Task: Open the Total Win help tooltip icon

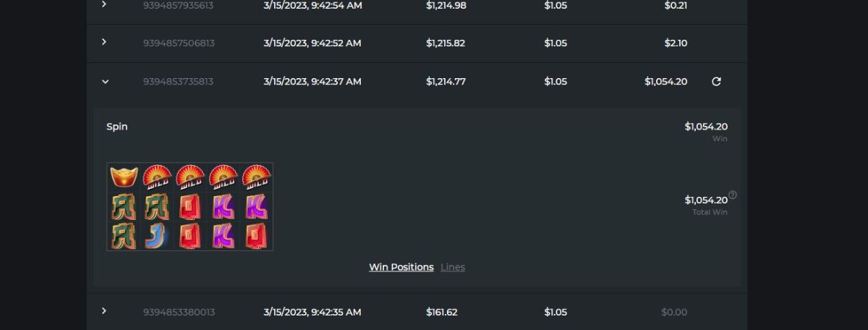Action: coord(732,195)
